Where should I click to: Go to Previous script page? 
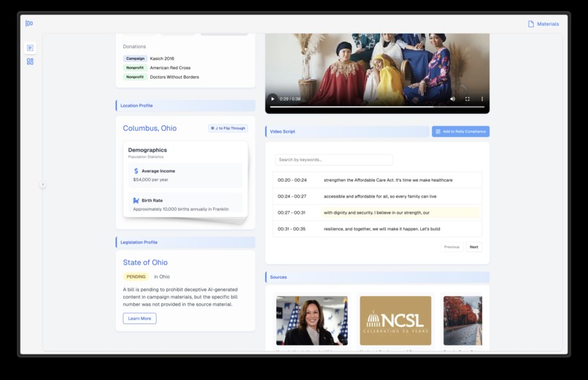452,247
